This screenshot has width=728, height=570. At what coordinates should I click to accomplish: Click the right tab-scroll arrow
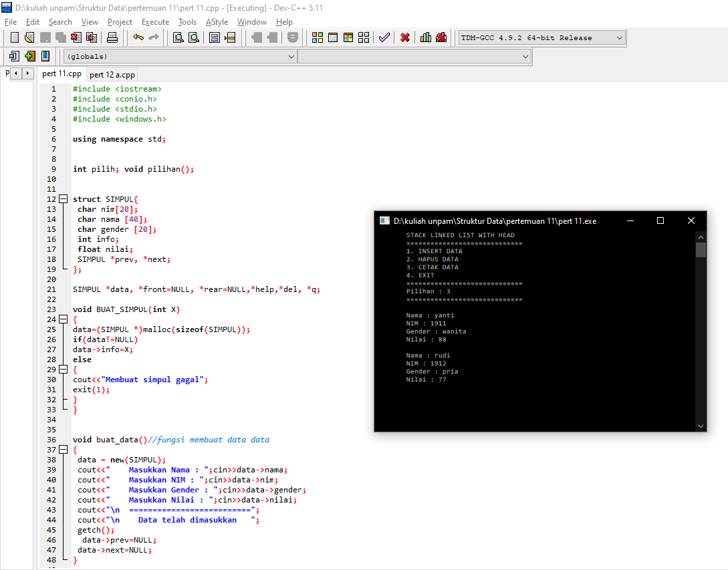point(28,74)
